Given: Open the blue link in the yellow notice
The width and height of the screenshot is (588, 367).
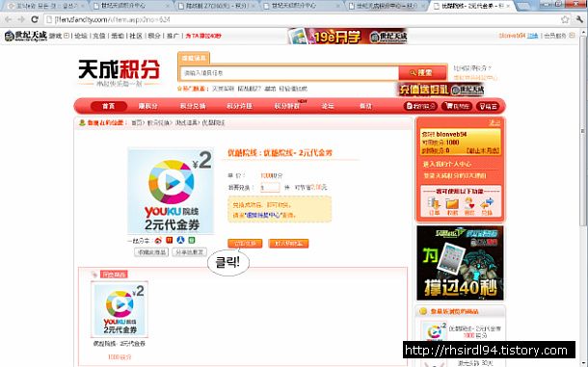Looking at the screenshot, I should point(262,215).
